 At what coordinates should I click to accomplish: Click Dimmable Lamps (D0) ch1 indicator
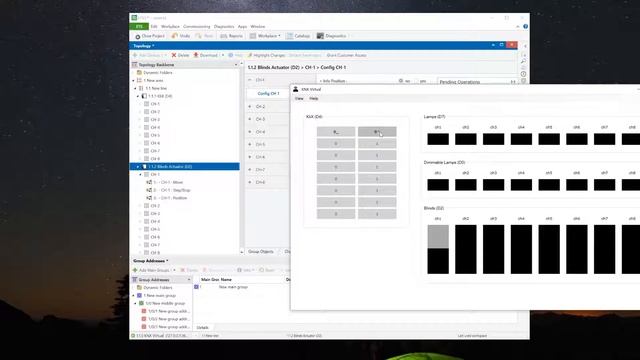[438, 185]
